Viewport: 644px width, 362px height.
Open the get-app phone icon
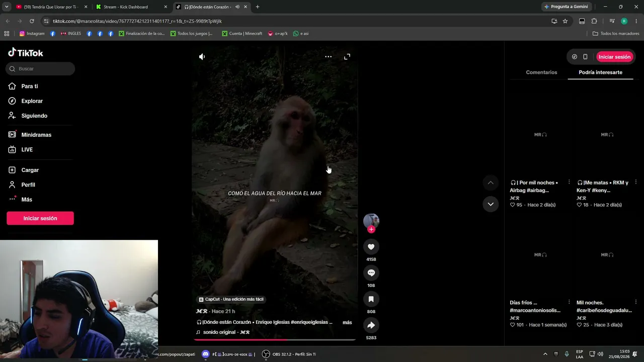(585, 57)
